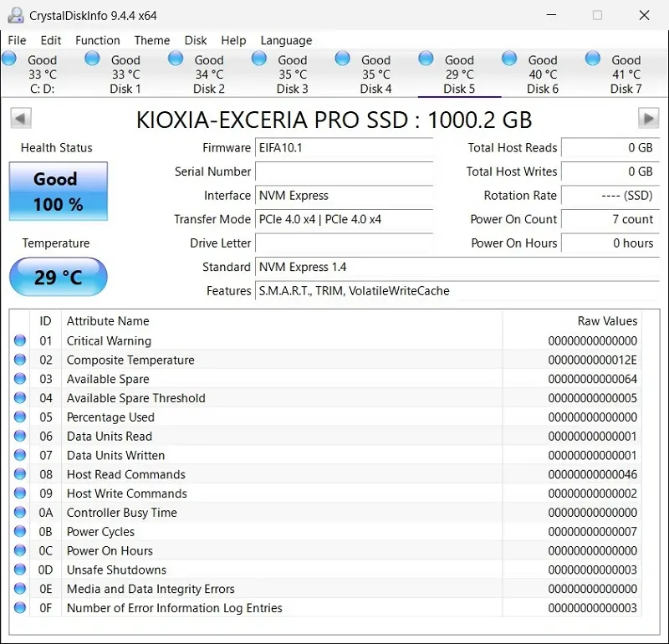Image resolution: width=669 pixels, height=644 pixels.
Task: Switch to Disk 7 tab
Action: click(x=626, y=74)
